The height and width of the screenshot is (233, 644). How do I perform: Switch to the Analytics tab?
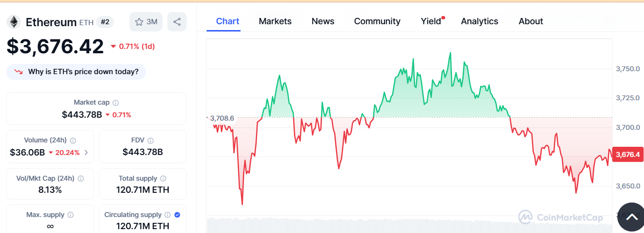pos(479,21)
